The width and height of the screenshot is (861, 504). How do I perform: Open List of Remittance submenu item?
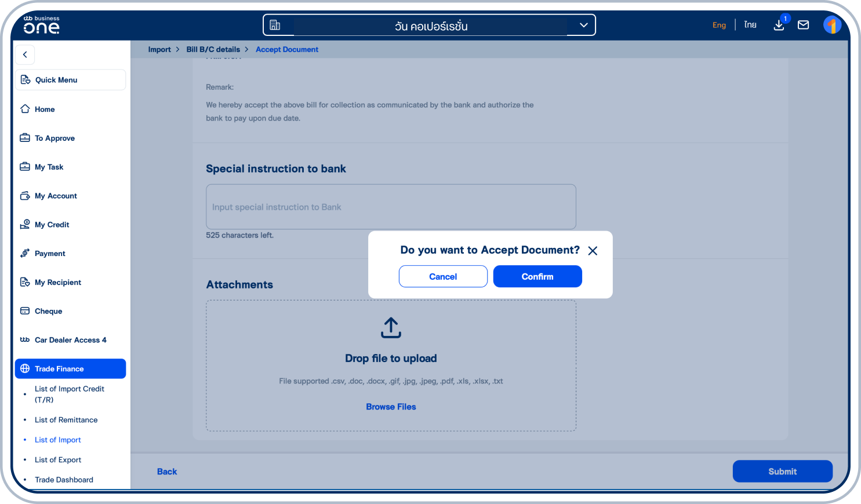tap(66, 420)
